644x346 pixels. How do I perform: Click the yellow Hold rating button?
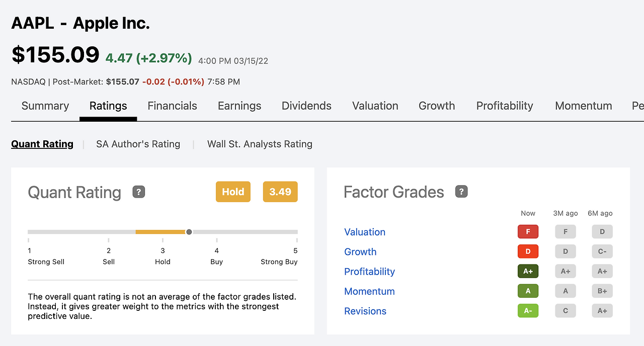(233, 192)
